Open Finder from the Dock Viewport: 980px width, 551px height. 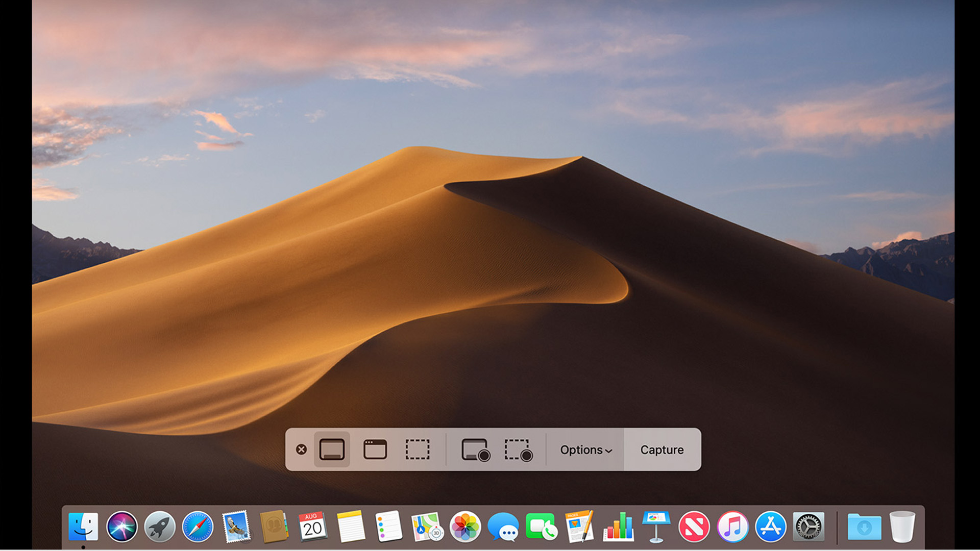[83, 527]
